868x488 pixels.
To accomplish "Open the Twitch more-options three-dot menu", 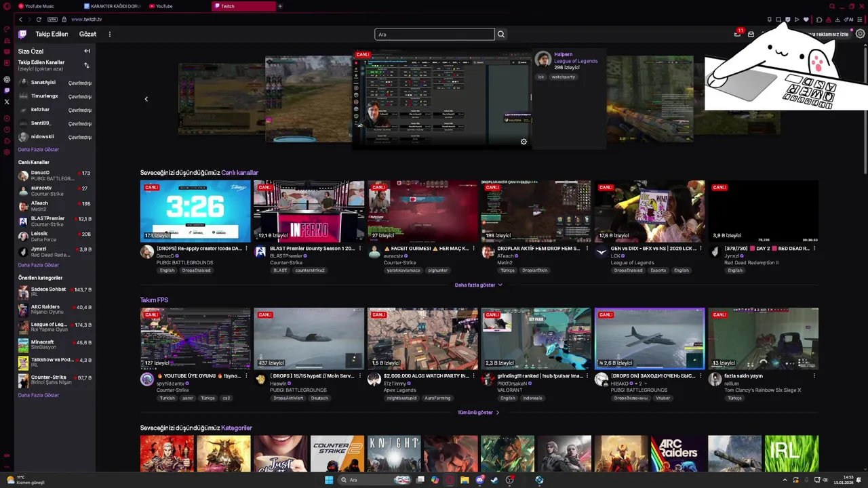I will pos(109,34).
